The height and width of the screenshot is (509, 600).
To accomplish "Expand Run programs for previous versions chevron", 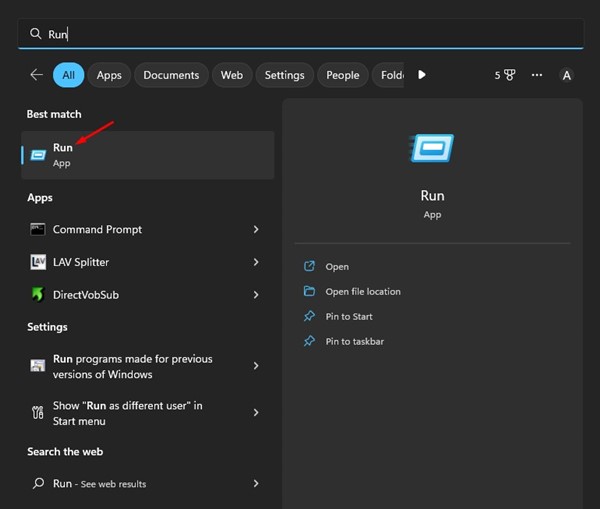I will pos(256,366).
